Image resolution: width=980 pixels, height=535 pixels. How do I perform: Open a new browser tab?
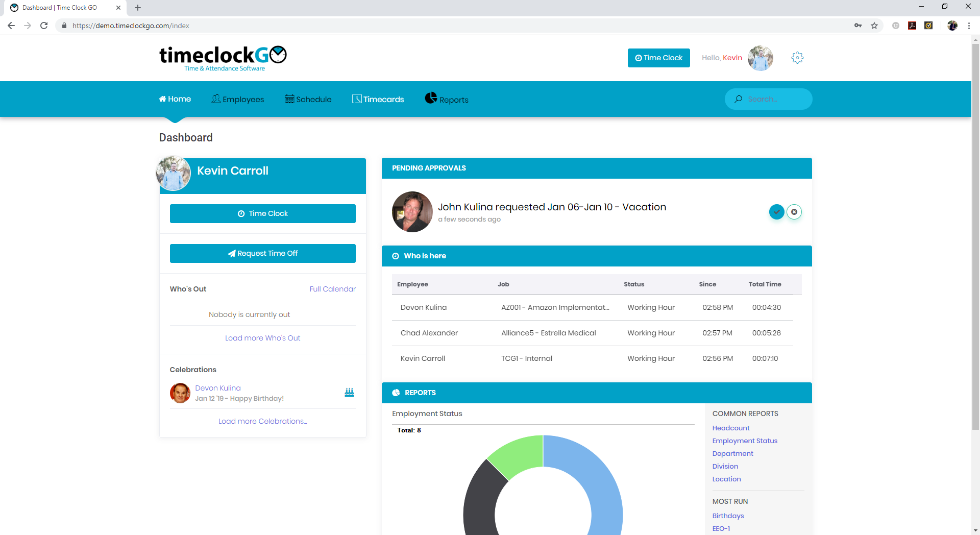pyautogui.click(x=138, y=8)
